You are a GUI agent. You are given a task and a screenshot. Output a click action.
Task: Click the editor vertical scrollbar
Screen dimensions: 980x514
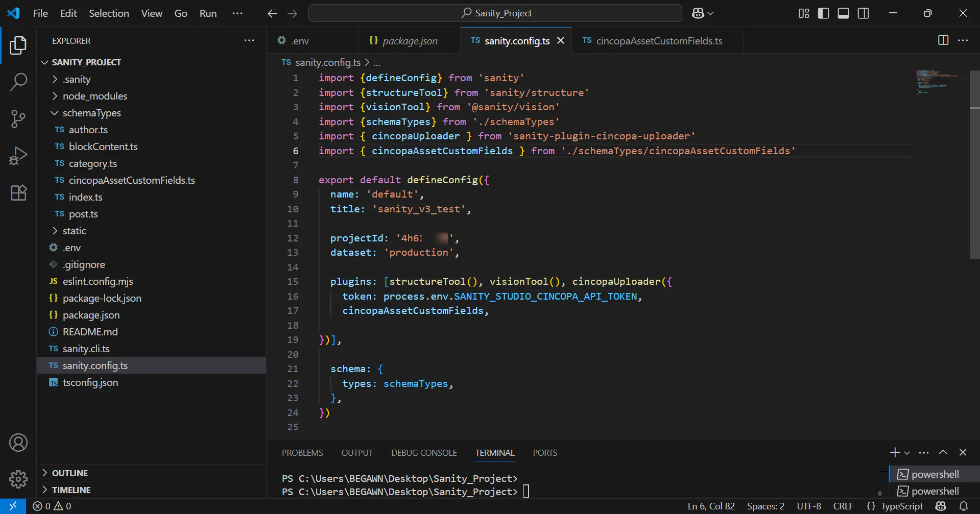[x=975, y=165]
